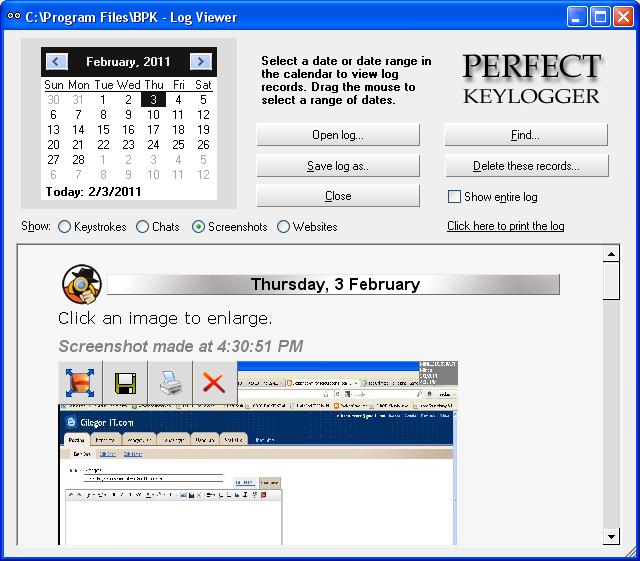Save screenshot using the floppy disk icon
This screenshot has height=561, width=640.
coord(125,383)
